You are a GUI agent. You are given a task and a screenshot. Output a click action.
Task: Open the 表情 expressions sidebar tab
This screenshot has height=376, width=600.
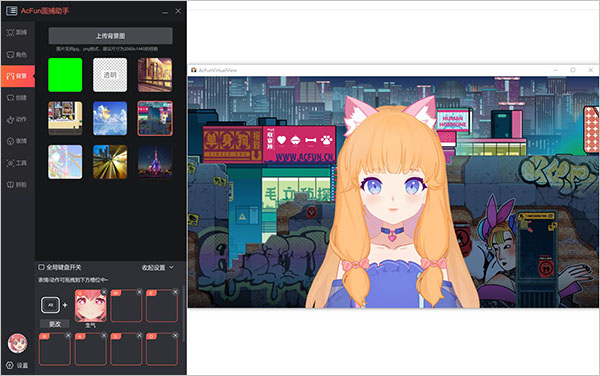(17, 141)
